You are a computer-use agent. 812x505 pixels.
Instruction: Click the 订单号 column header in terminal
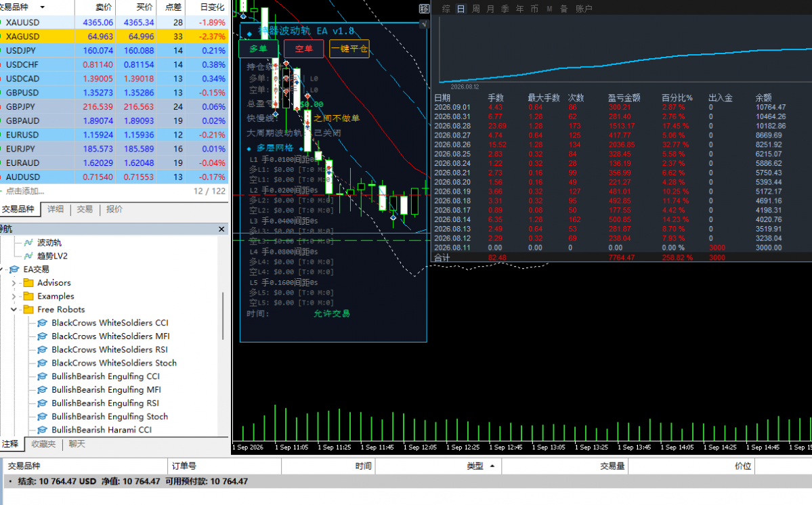click(225, 466)
